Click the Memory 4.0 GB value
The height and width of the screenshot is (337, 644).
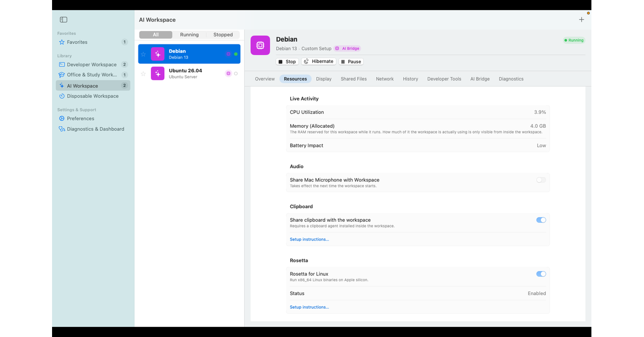click(x=538, y=126)
